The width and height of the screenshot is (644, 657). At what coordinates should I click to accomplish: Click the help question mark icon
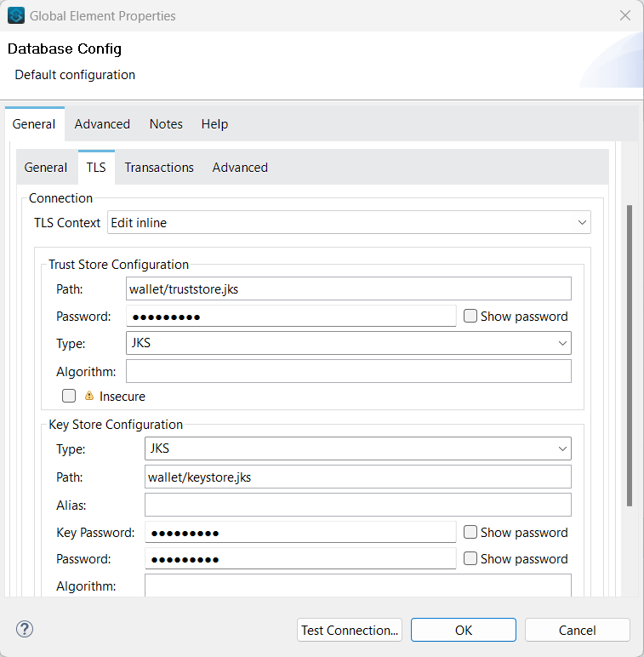click(x=25, y=630)
